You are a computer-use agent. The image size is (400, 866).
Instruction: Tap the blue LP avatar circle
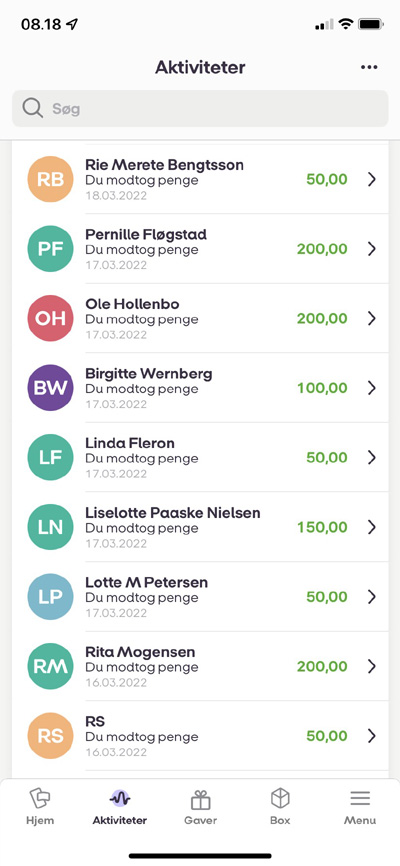pyautogui.click(x=50, y=596)
